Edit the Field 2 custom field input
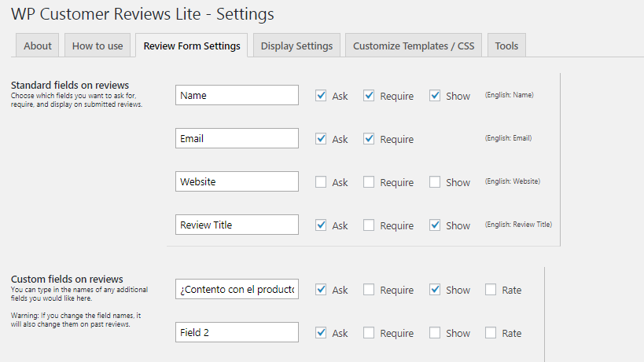This screenshot has height=362, width=644. tap(237, 332)
